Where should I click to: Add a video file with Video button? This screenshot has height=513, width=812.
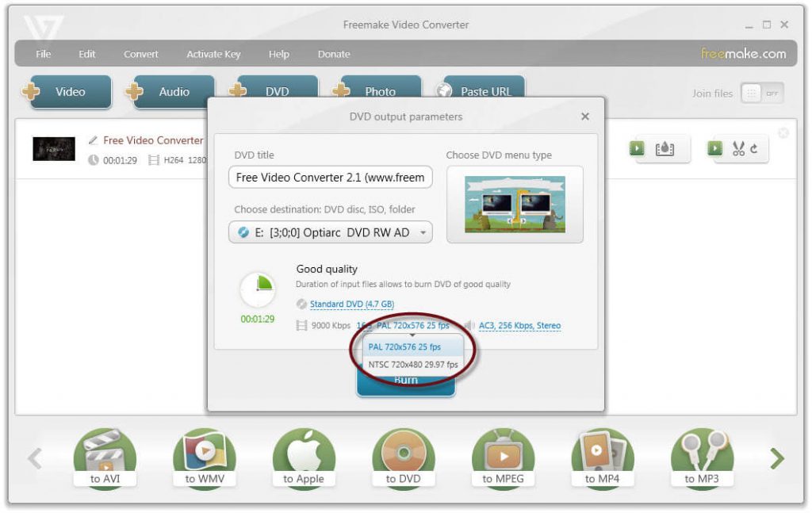click(71, 92)
